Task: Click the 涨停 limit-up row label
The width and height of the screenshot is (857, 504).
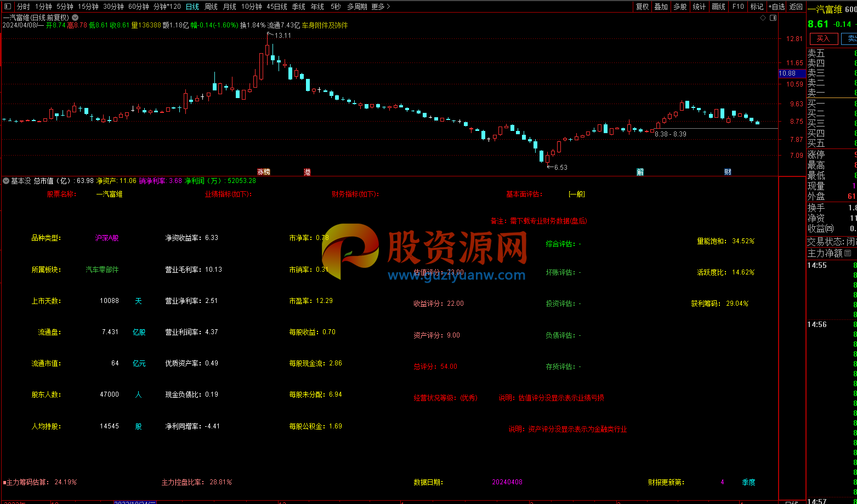Action: pyautogui.click(x=816, y=155)
